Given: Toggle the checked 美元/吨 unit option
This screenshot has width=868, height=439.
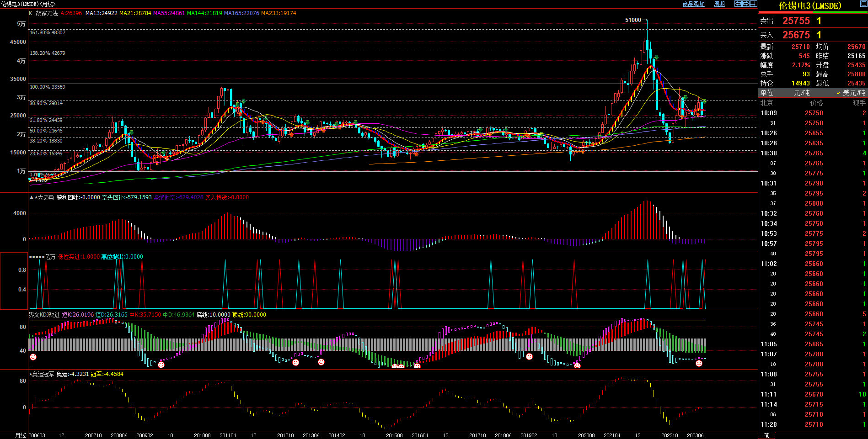Looking at the screenshot, I should pyautogui.click(x=851, y=93).
